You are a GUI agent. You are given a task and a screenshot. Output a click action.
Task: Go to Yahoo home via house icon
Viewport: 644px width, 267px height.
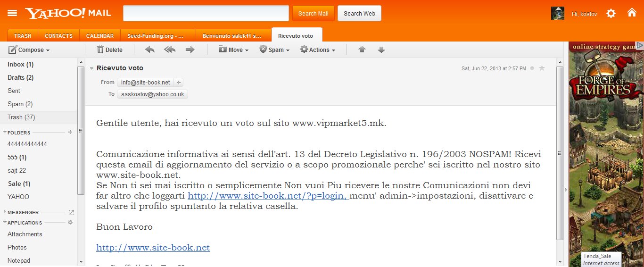632,13
